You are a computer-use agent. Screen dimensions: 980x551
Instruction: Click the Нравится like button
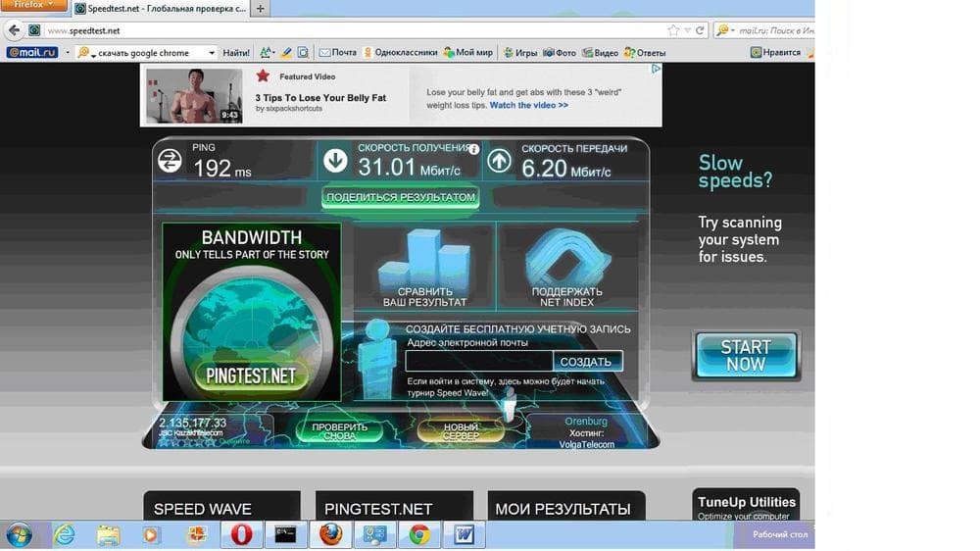click(775, 53)
